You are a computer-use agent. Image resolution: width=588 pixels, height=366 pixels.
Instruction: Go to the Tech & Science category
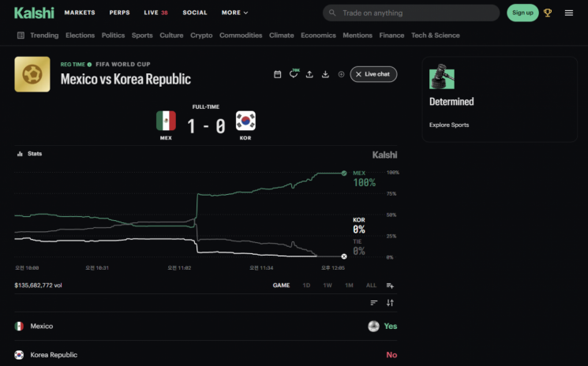[436, 35]
